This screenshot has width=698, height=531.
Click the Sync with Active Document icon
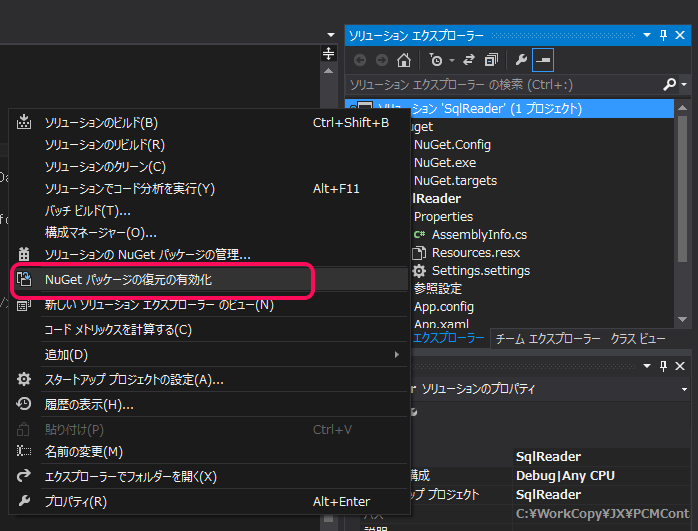pyautogui.click(x=469, y=60)
